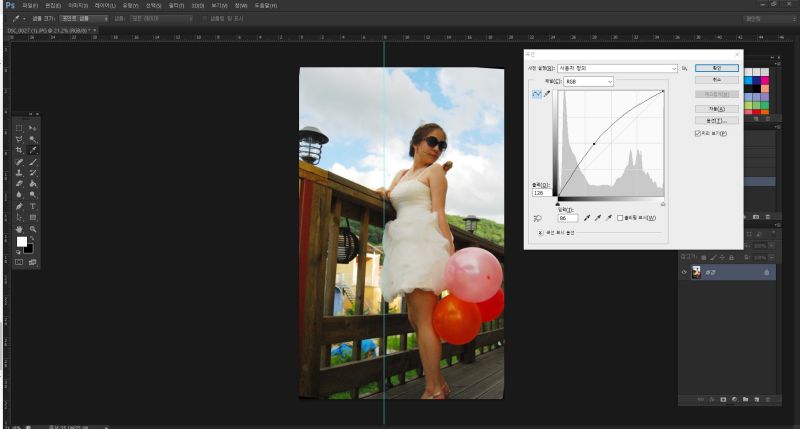This screenshot has width=800, height=429.
Task: Select the Quick Selection tool
Action: coord(33,139)
